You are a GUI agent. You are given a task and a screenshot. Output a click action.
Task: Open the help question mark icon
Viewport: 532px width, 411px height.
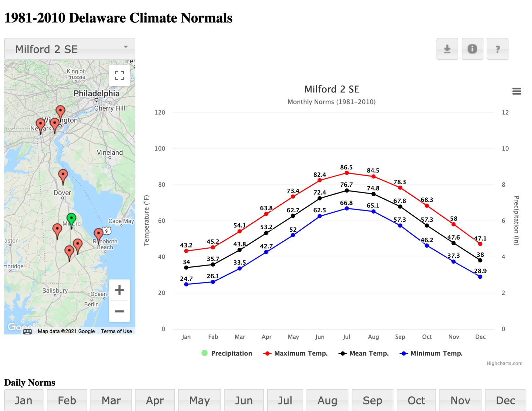(497, 49)
